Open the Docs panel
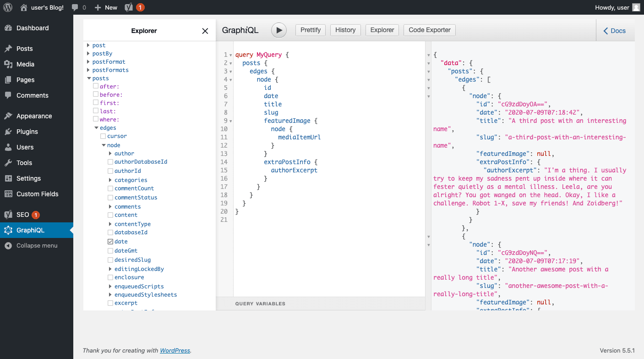Image resolution: width=644 pixels, height=359 pixels. (615, 30)
